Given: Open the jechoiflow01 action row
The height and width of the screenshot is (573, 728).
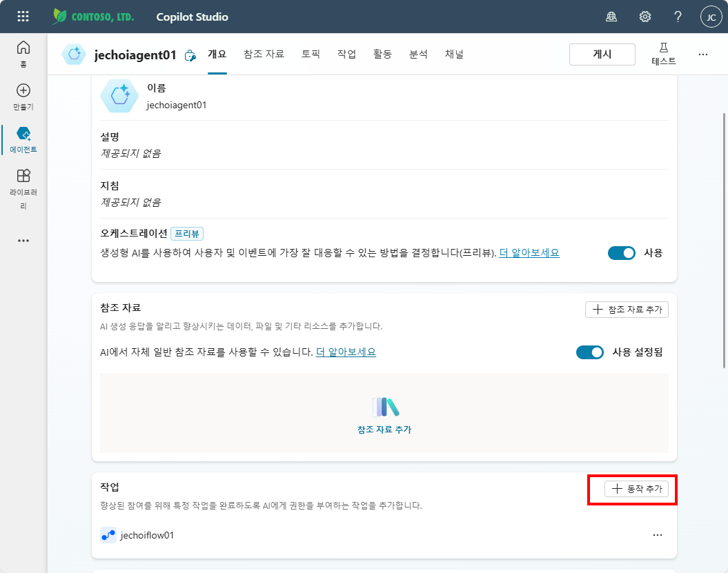Looking at the screenshot, I should coord(384,535).
